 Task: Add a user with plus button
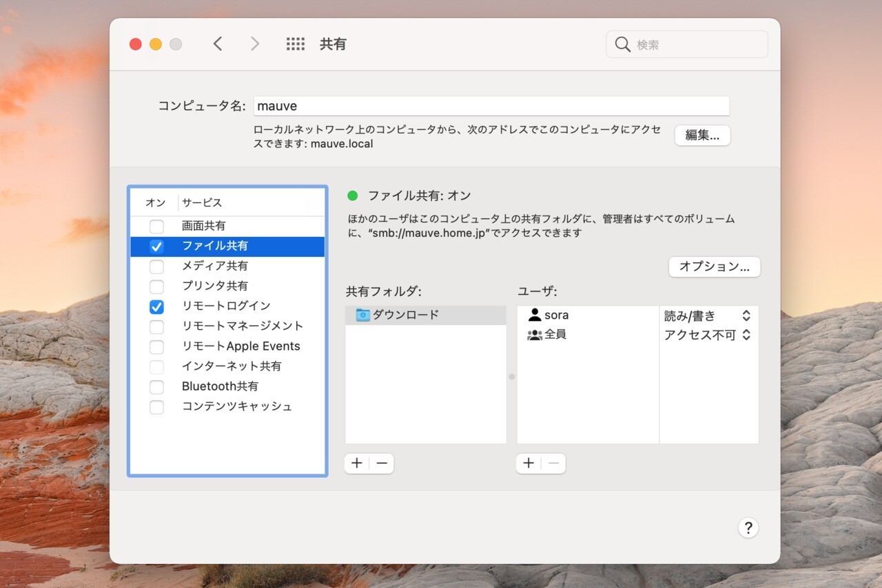tap(529, 463)
